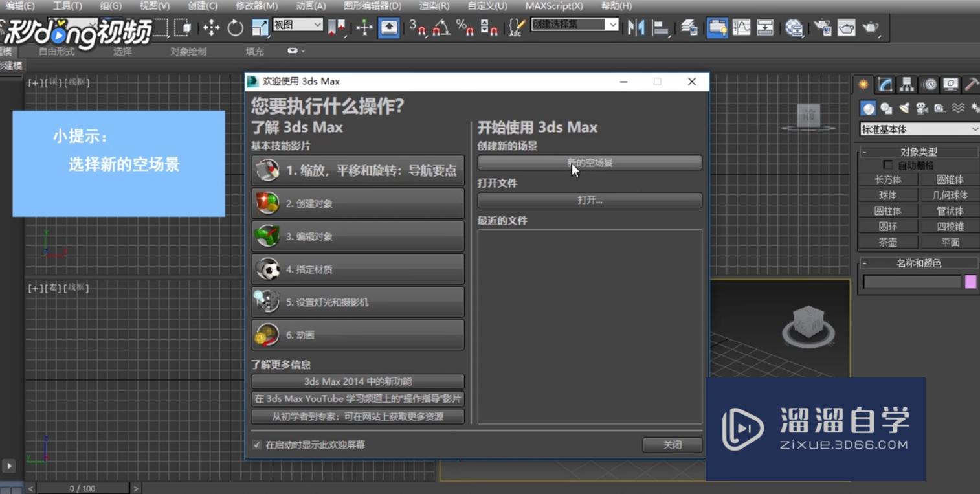
Task: Switch to the Display panel tab
Action: tap(950, 84)
